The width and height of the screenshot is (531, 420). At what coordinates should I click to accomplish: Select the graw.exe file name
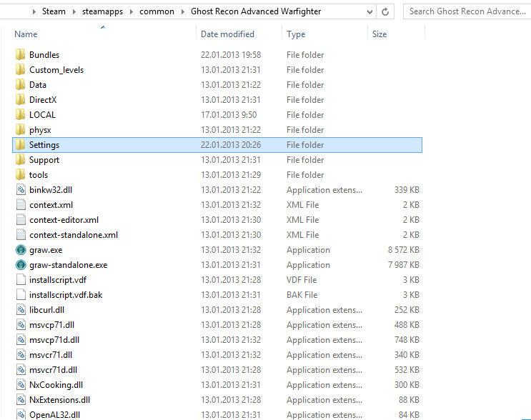[46, 250]
